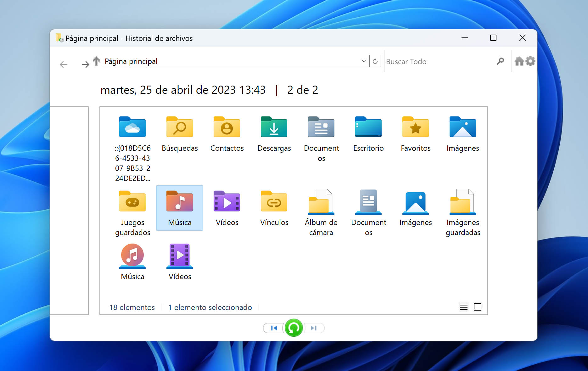
Task: Close the Historial de archivos window
Action: 522,38
